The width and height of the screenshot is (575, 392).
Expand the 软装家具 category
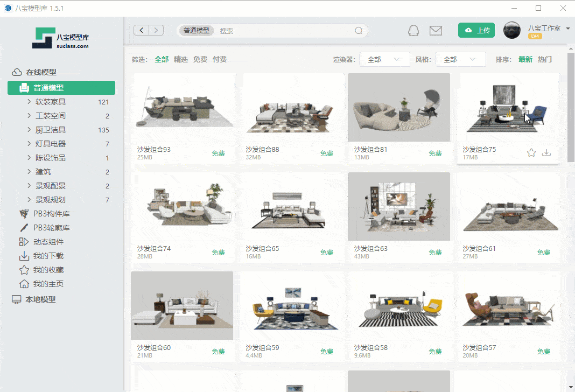click(51, 102)
